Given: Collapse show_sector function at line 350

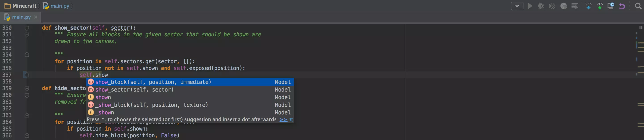Looking at the screenshot, I should [27, 28].
